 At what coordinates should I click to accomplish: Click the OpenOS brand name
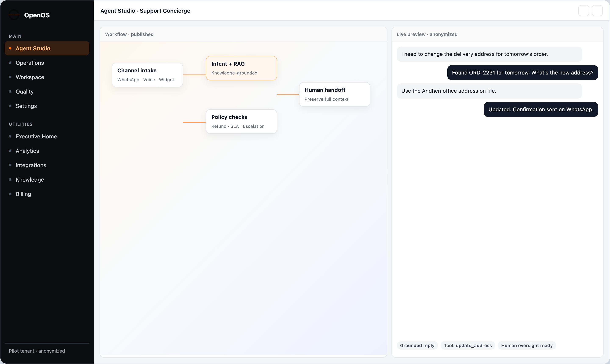37,15
